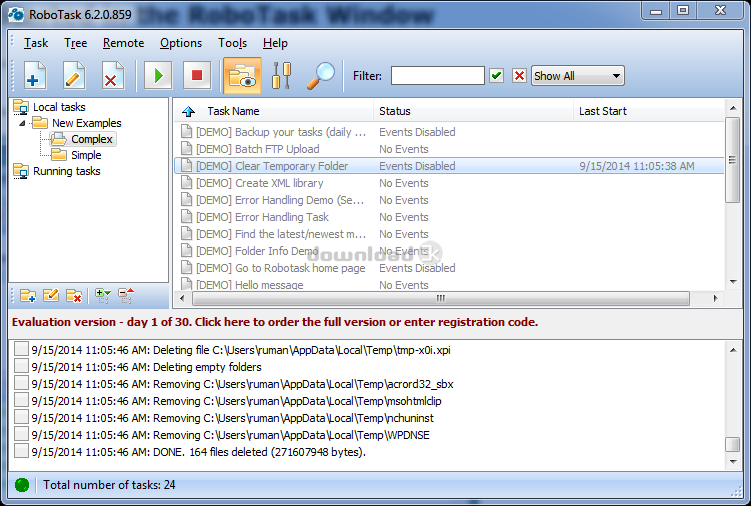The height and width of the screenshot is (506, 751).
Task: Run selected task with green play button
Action: point(158,76)
